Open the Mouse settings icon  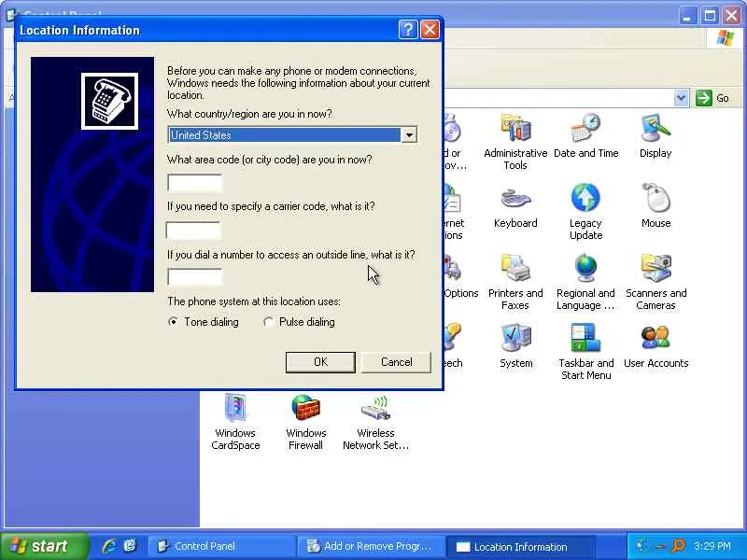click(656, 205)
